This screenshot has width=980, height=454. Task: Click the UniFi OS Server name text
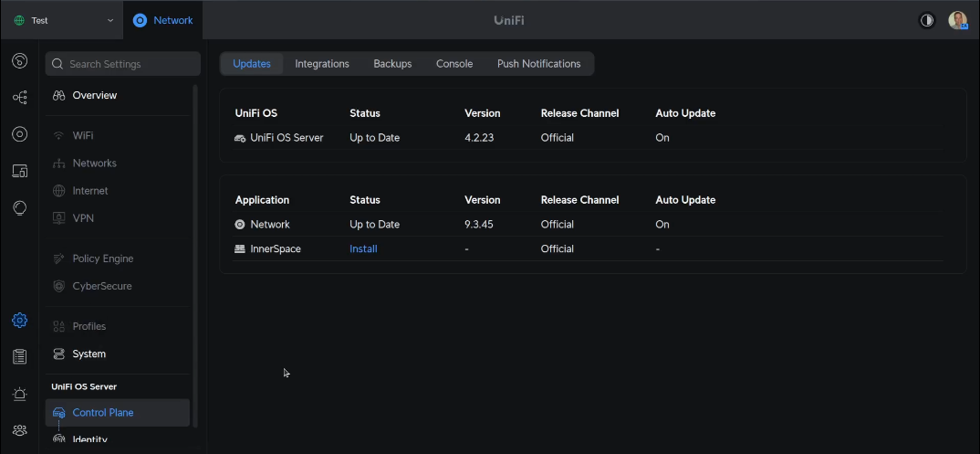(x=287, y=138)
